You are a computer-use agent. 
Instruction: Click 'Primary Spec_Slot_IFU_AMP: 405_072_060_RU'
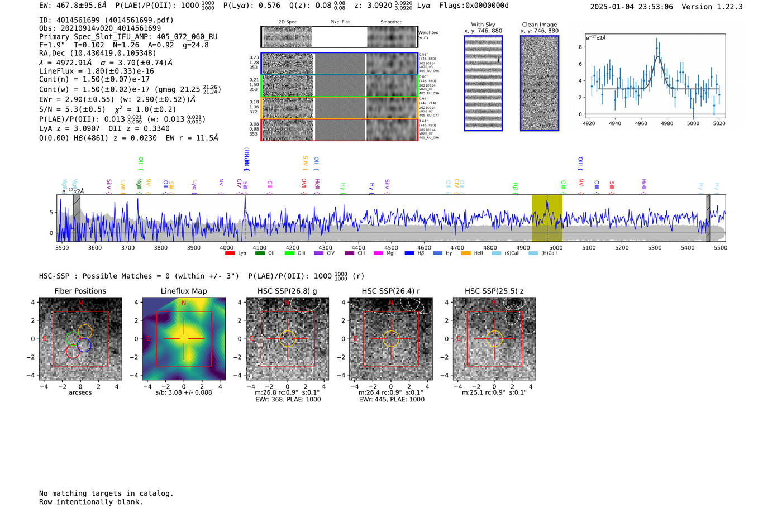point(128,37)
